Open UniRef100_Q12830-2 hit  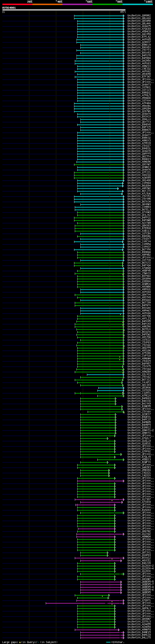click(140, 566)
